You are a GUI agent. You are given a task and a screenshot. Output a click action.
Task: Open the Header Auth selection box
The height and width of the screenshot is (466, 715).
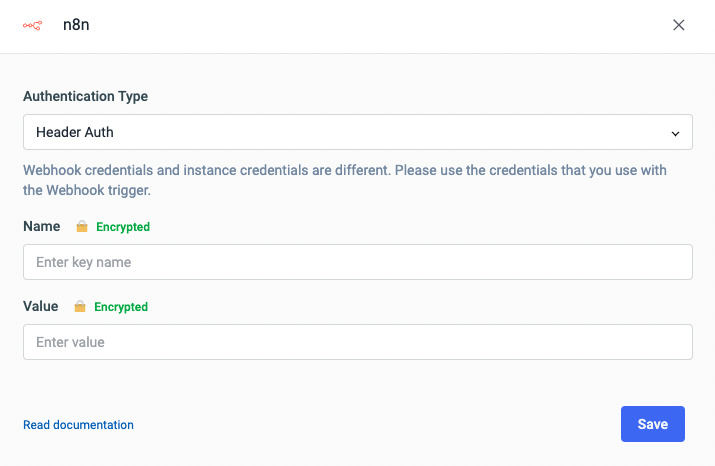tap(357, 132)
